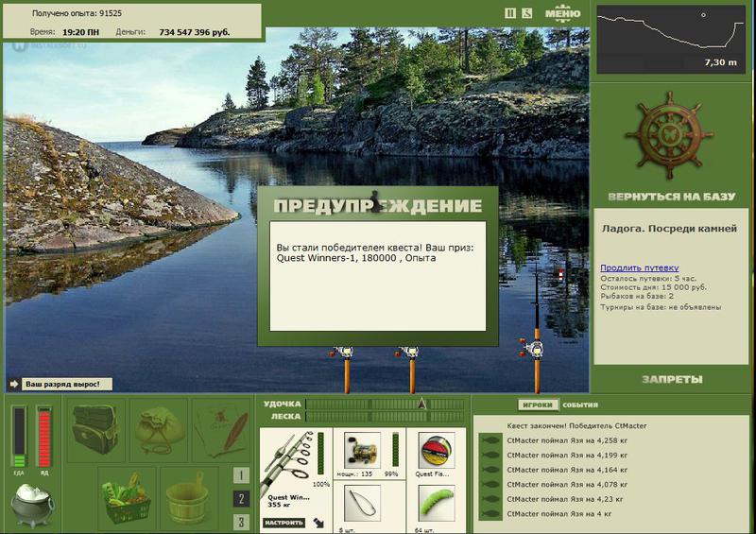This screenshot has height=534, width=756.
Task: Switch to the СОБЫТИЯ tab
Action: pyautogui.click(x=580, y=405)
